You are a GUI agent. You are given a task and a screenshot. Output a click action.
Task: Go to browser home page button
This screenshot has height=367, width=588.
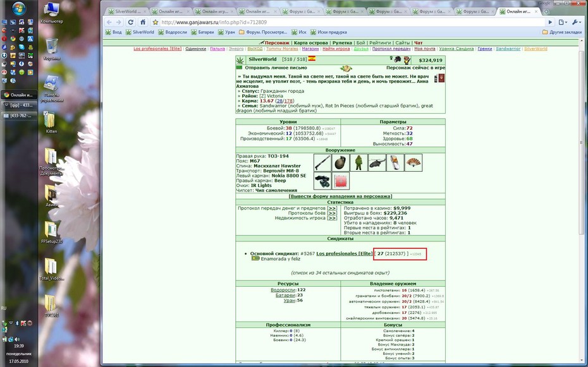[142, 23]
